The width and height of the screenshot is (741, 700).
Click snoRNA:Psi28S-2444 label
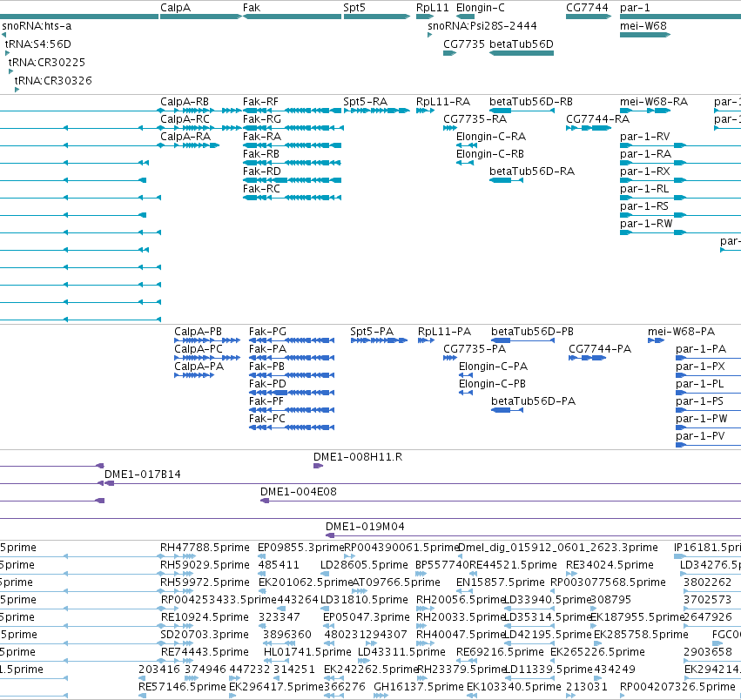click(482, 26)
